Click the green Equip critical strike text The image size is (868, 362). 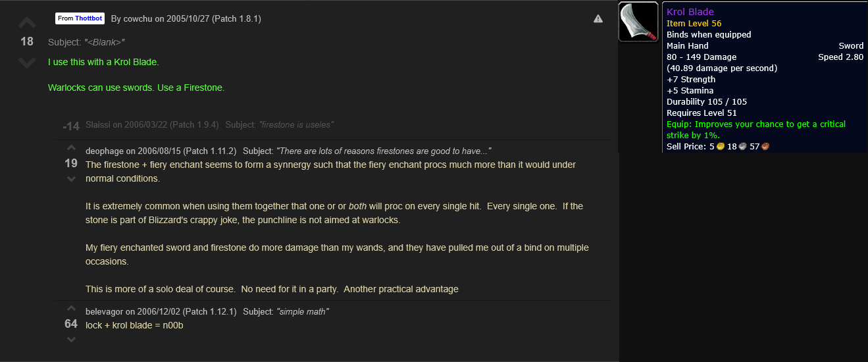(x=756, y=129)
